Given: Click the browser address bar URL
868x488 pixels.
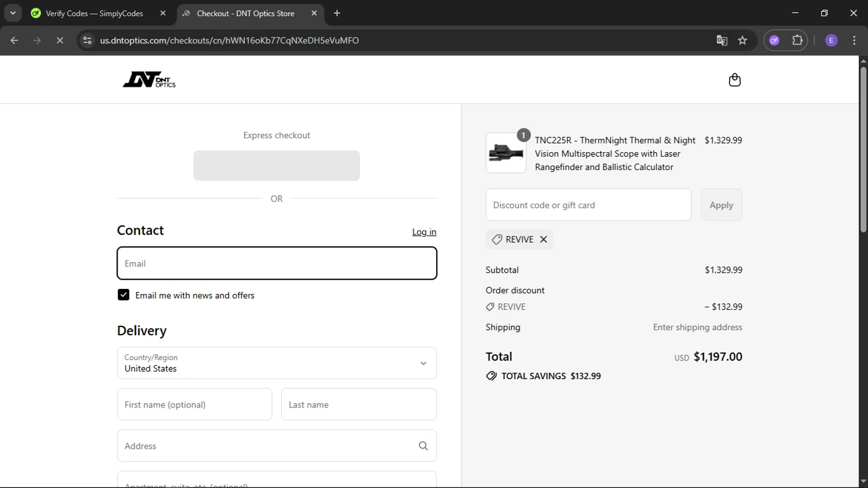Looking at the screenshot, I should (229, 41).
